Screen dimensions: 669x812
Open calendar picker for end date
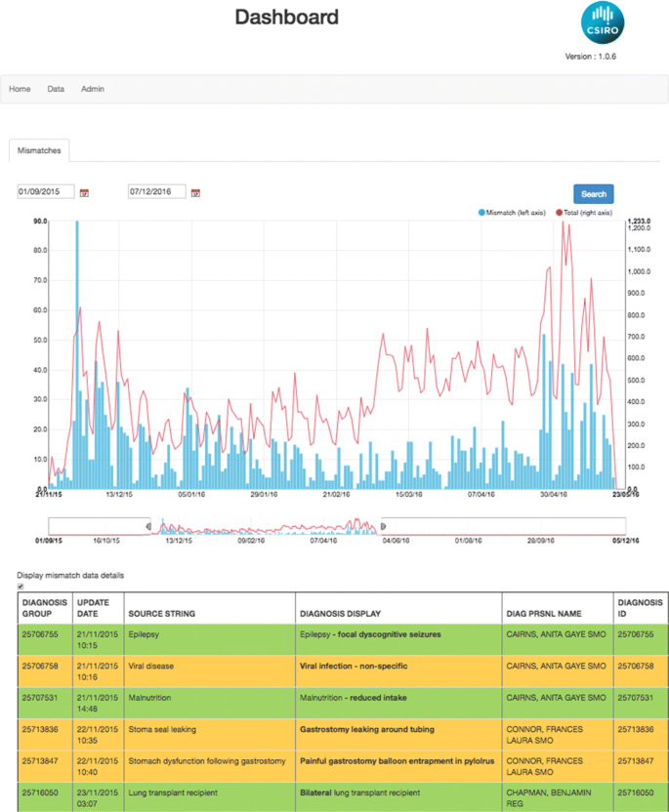click(x=196, y=192)
